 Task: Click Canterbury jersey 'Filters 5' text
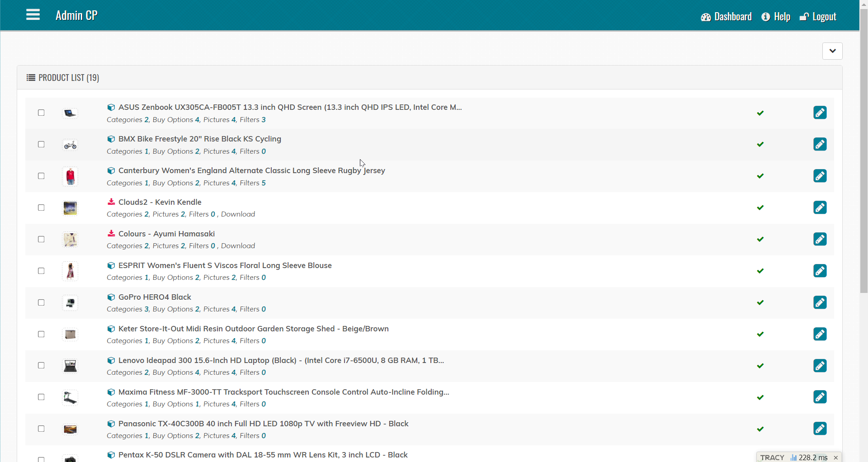[253, 183]
